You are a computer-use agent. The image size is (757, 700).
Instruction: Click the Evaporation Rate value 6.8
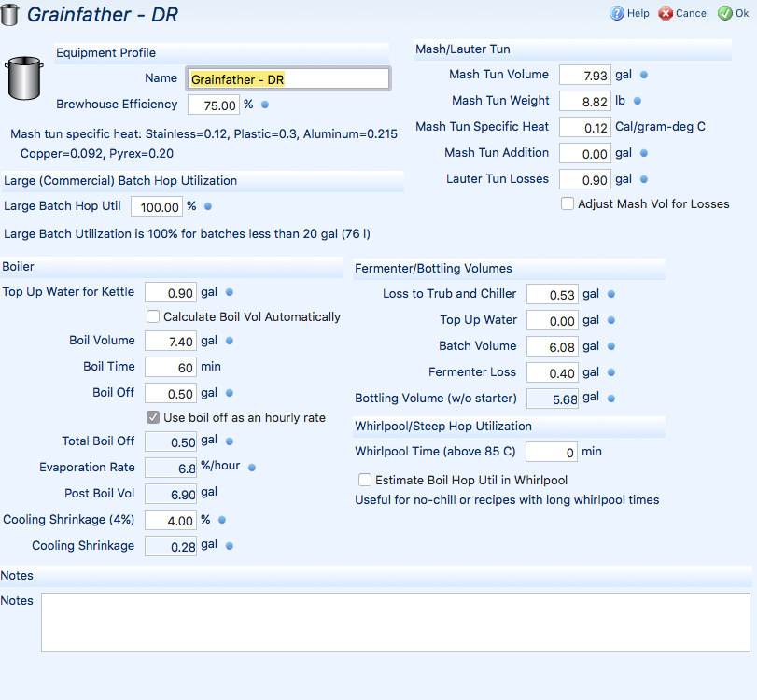pos(171,468)
